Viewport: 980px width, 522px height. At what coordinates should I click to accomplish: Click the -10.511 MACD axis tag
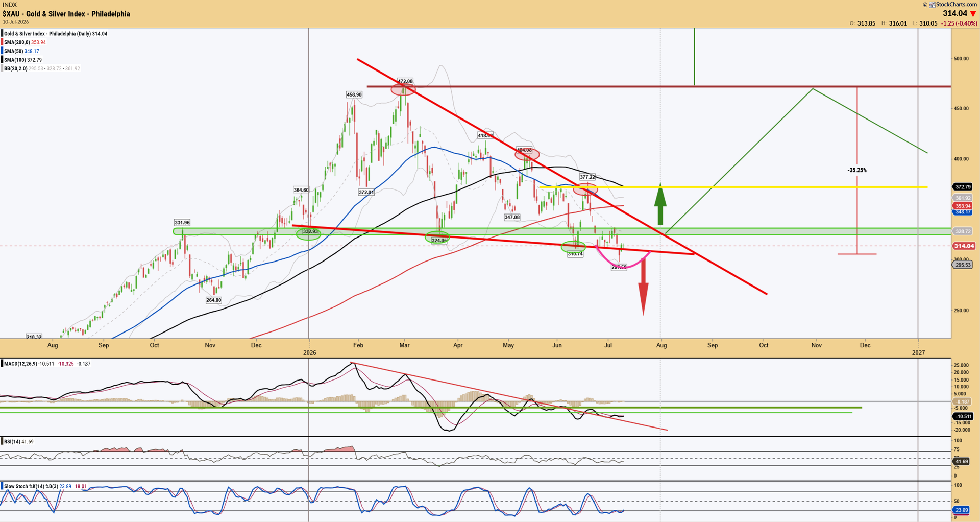[x=963, y=417]
